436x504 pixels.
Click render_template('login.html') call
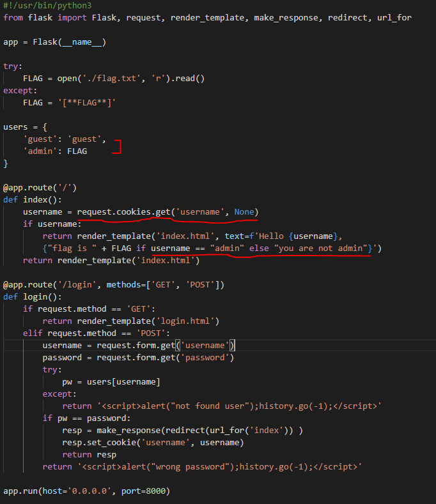(x=148, y=321)
